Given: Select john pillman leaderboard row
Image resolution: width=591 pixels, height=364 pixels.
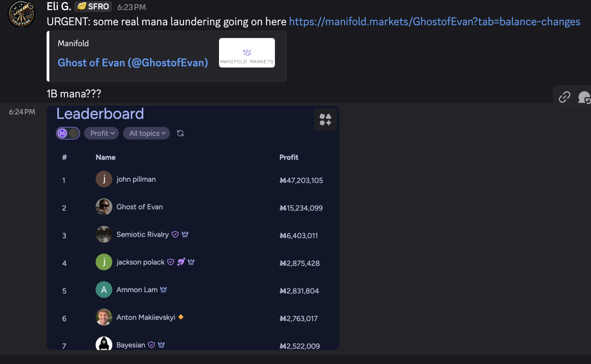Looking at the screenshot, I should [x=193, y=180].
